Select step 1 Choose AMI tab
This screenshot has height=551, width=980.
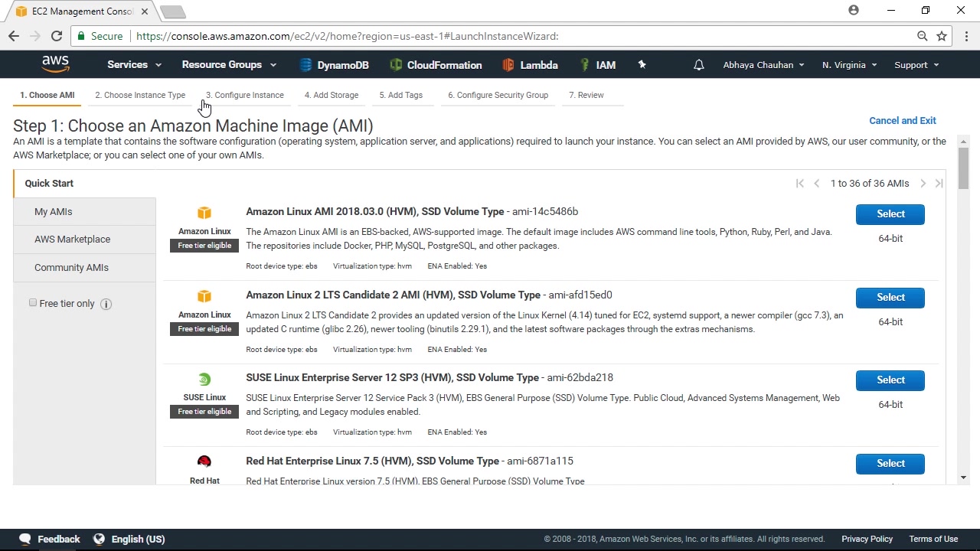click(47, 95)
